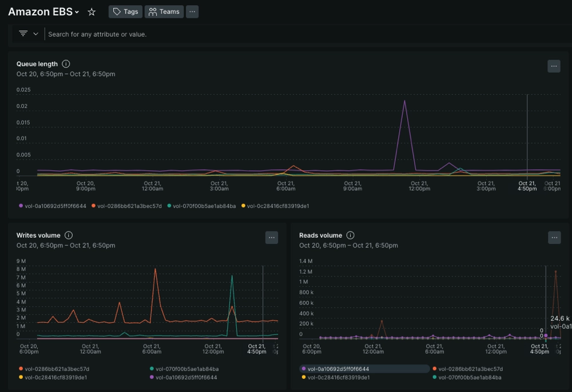Star the Amazon EBS dashboard as favorite
This screenshot has width=572, height=392.
(92, 12)
